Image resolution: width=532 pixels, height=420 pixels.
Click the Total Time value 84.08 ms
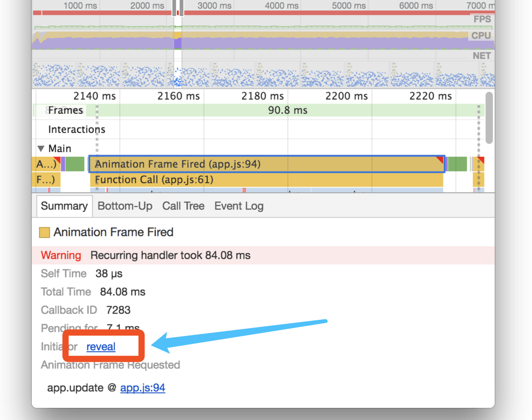point(123,292)
